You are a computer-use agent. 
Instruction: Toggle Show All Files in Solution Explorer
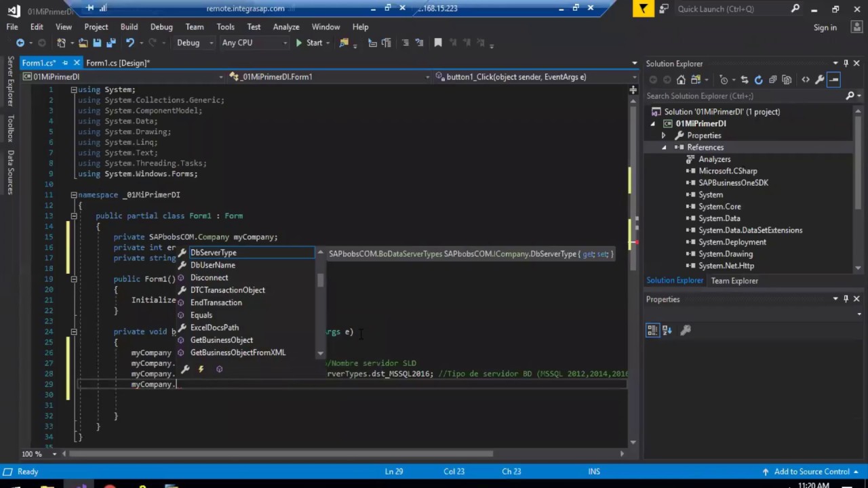[x=787, y=80]
